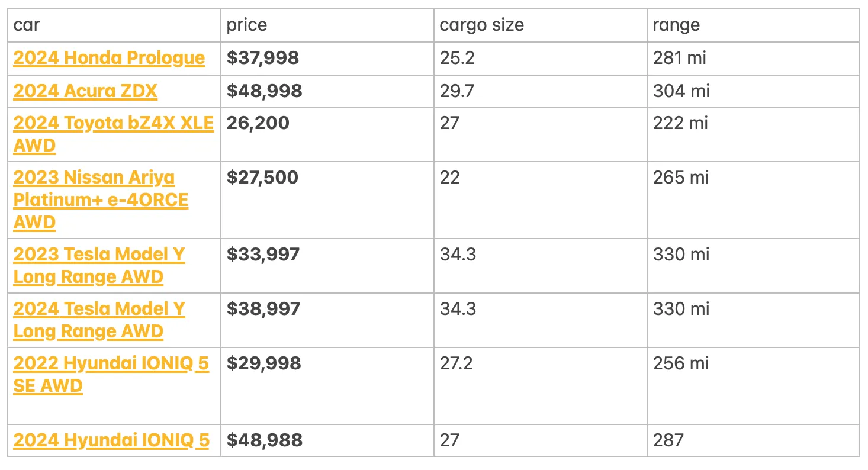The width and height of the screenshot is (868, 470).
Task: Click the $29,998 IONIQ price cell
Action: click(x=264, y=364)
